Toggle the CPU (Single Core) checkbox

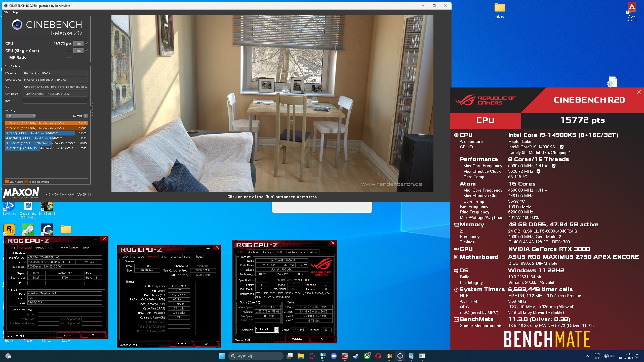(x=87, y=50)
